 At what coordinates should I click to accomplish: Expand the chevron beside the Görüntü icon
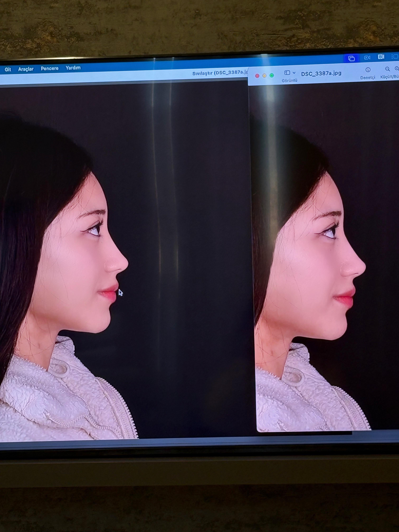click(294, 73)
